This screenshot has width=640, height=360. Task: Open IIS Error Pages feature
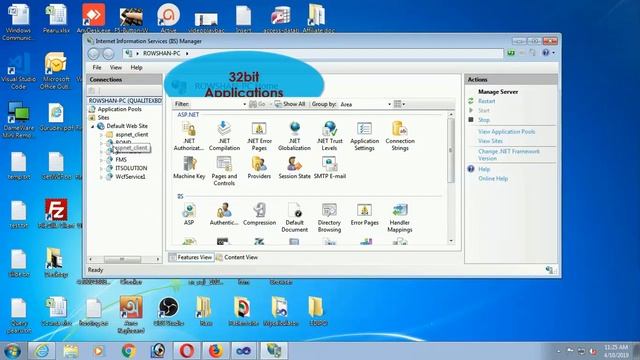click(364, 214)
